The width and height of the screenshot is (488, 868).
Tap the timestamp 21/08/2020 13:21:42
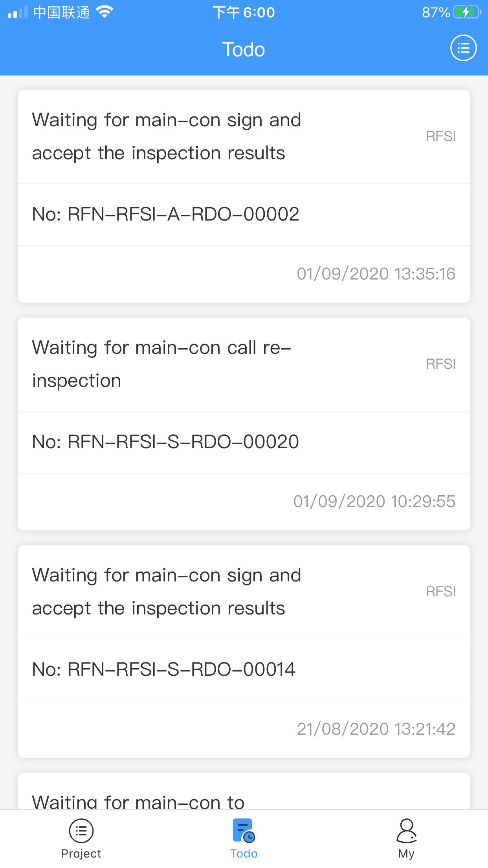(x=376, y=729)
